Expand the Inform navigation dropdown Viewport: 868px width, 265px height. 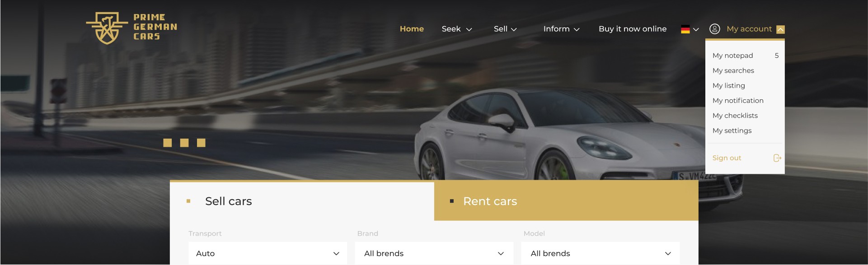(x=561, y=29)
